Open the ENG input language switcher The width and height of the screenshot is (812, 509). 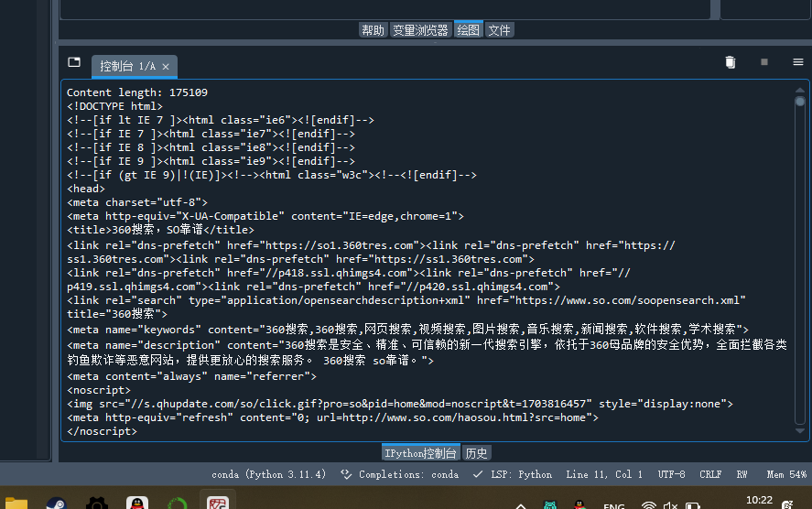614,506
